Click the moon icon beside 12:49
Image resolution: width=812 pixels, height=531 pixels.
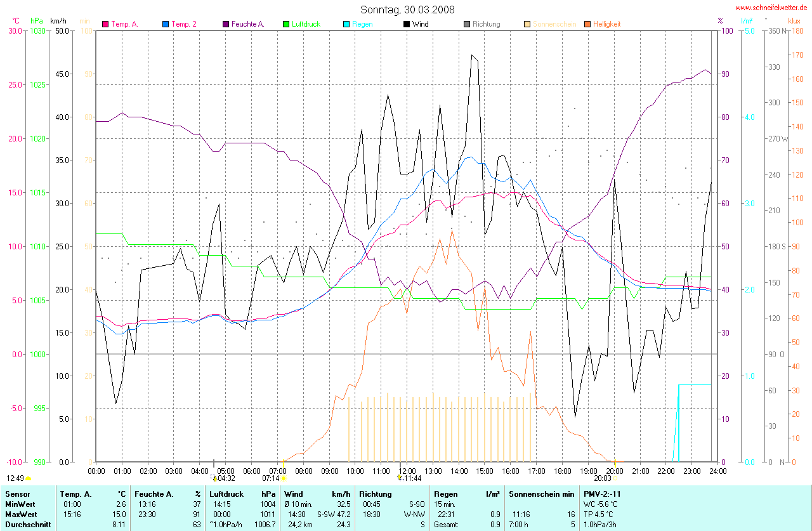pyautogui.click(x=29, y=478)
